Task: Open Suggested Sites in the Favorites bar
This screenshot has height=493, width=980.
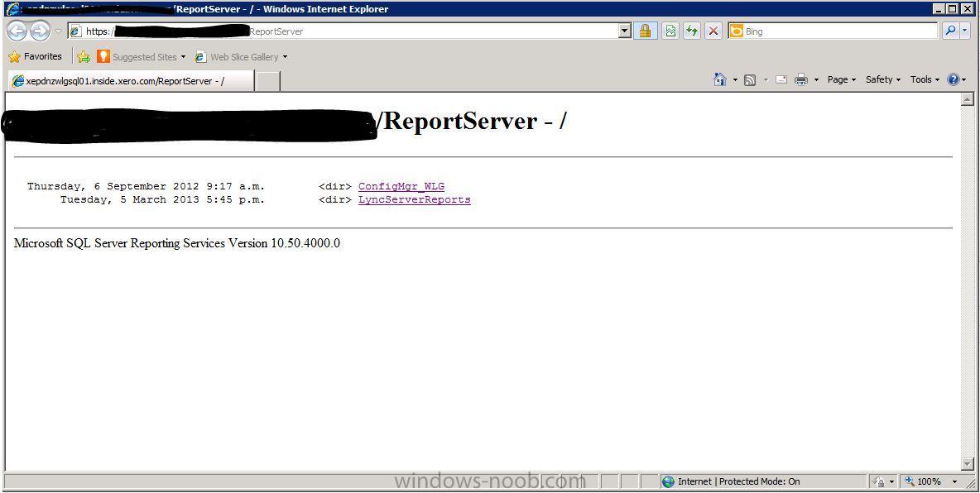Action: (142, 57)
